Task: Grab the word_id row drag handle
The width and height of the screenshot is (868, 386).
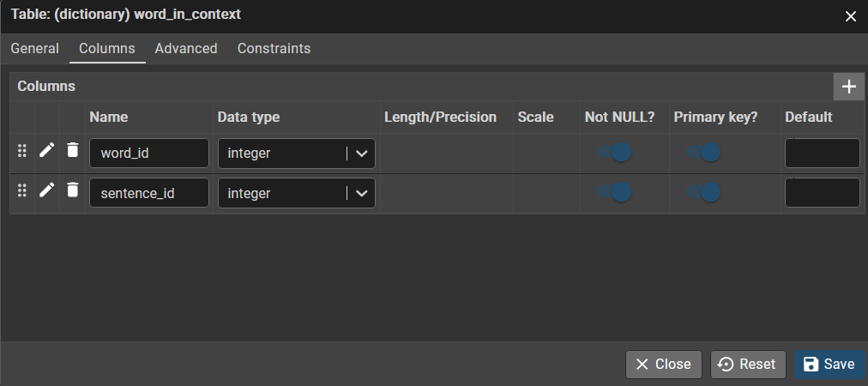Action: (x=22, y=151)
